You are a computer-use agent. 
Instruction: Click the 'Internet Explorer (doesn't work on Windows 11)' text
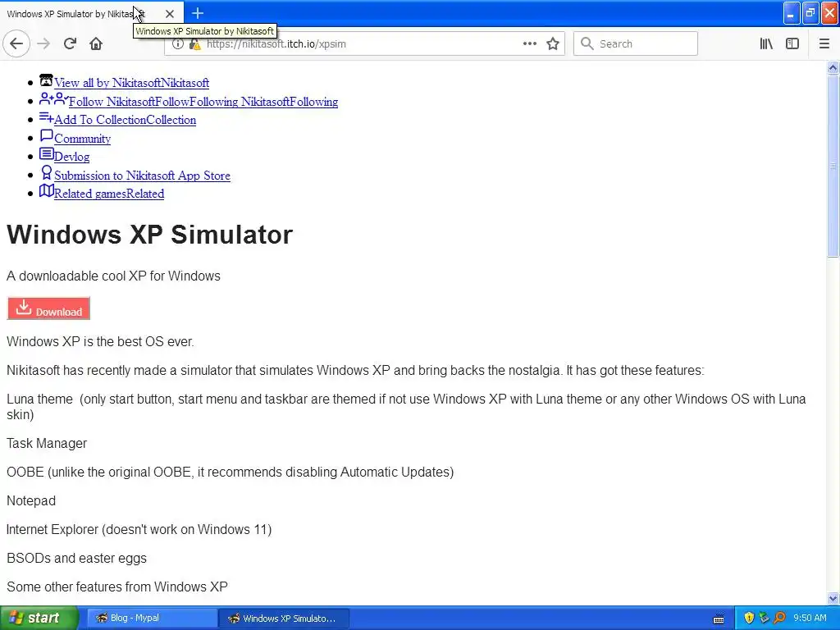pos(139,529)
